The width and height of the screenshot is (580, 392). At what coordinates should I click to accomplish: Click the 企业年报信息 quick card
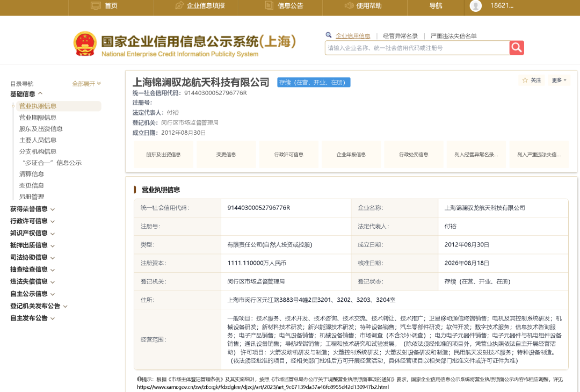coord(351,155)
